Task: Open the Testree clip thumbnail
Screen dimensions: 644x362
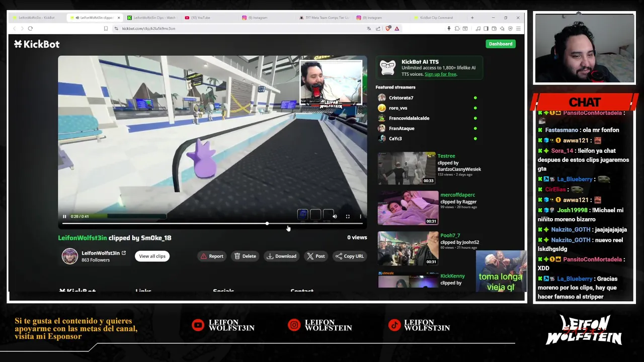Action: click(x=407, y=168)
